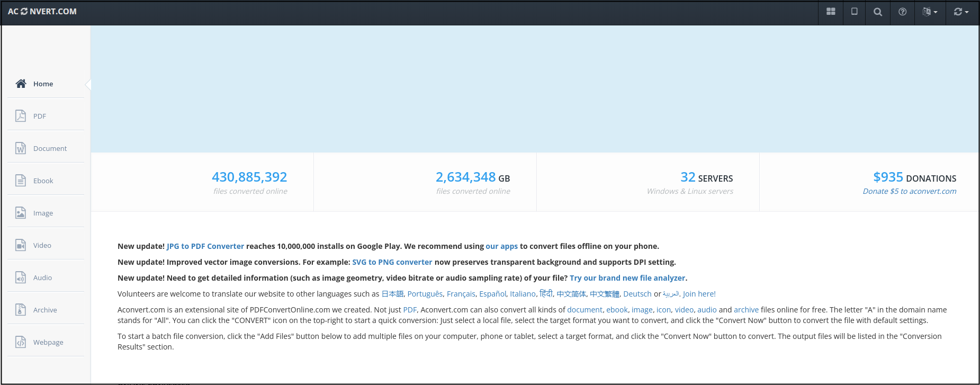Select the Deutsch language link
Viewport: 980px width, 385px height.
tap(637, 294)
